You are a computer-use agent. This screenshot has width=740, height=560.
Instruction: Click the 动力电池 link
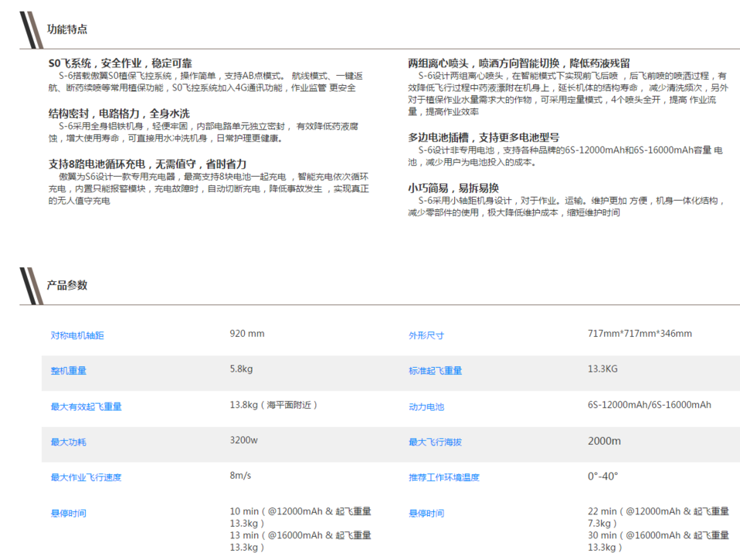pos(426,406)
